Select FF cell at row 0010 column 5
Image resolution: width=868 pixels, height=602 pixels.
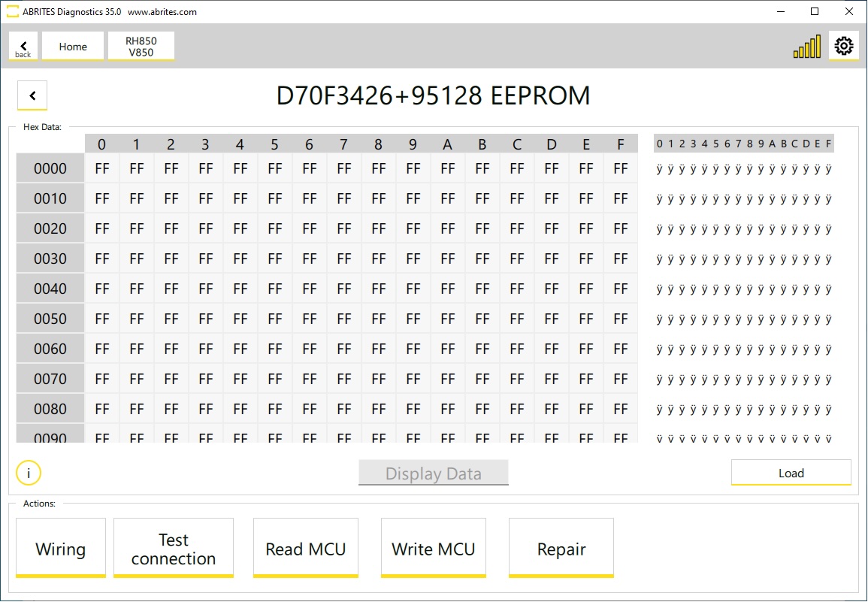(x=274, y=198)
